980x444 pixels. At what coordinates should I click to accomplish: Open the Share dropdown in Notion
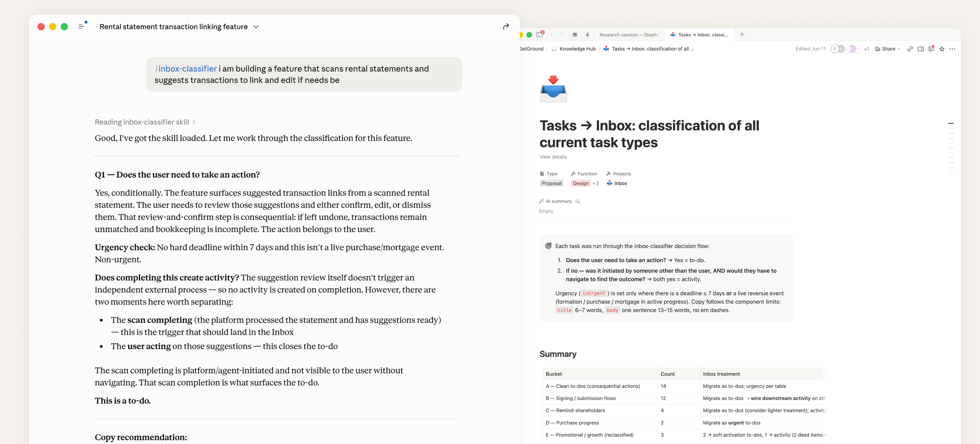[888, 49]
